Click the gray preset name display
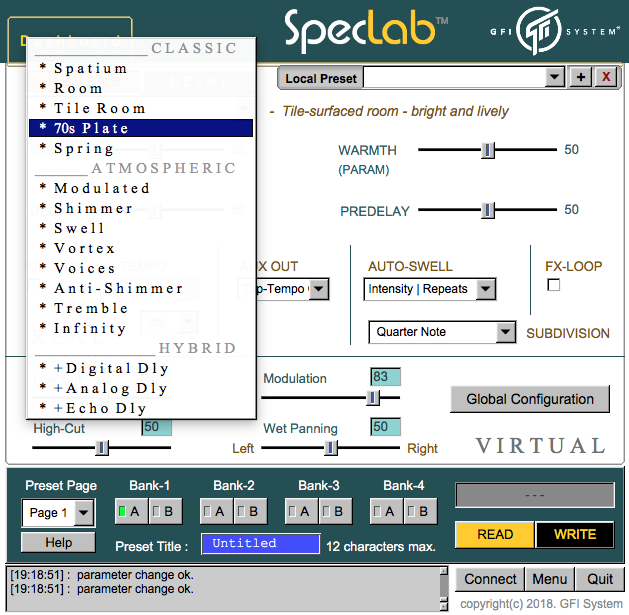The width and height of the screenshot is (629, 615). 535,495
